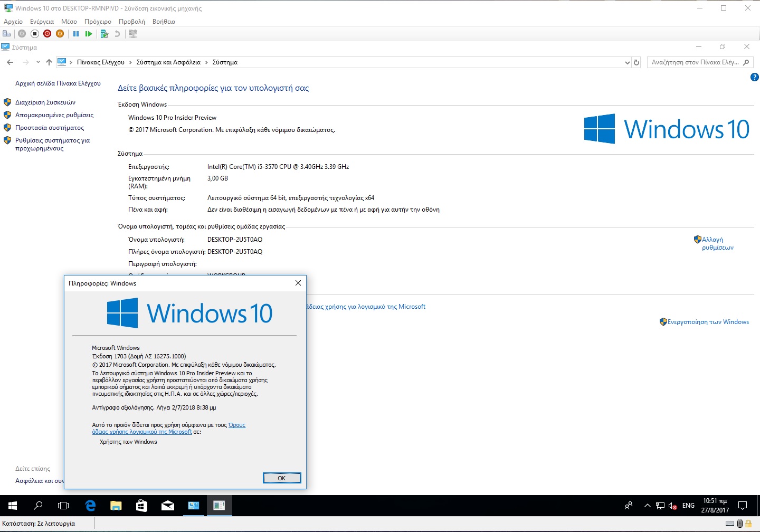Click the Πίνακας Ελέγχου breadcrumb
The height and width of the screenshot is (532, 760).
[x=101, y=62]
